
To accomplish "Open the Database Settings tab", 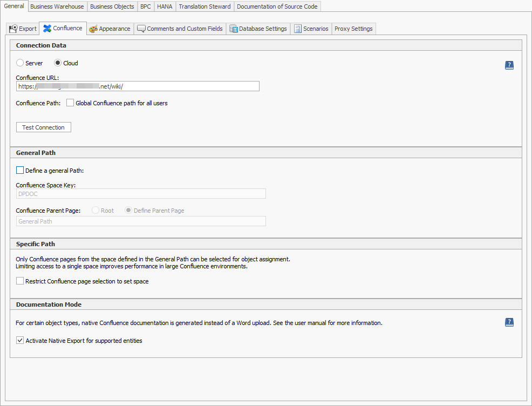I will click(258, 29).
